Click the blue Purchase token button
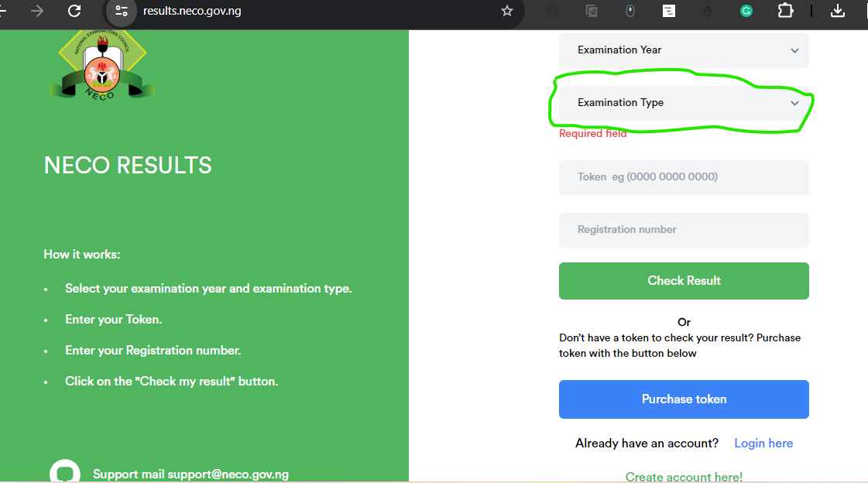Image resolution: width=868 pixels, height=483 pixels. click(x=684, y=399)
